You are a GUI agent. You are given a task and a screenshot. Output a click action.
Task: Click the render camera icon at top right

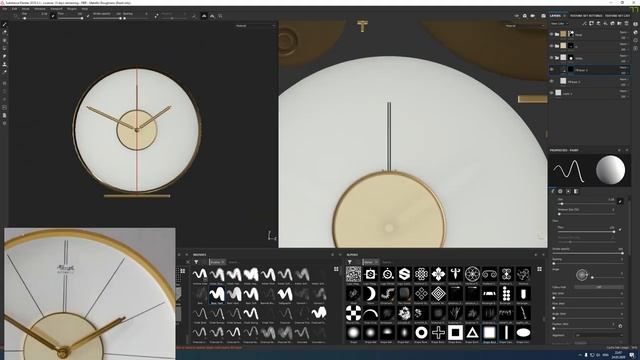[543, 16]
